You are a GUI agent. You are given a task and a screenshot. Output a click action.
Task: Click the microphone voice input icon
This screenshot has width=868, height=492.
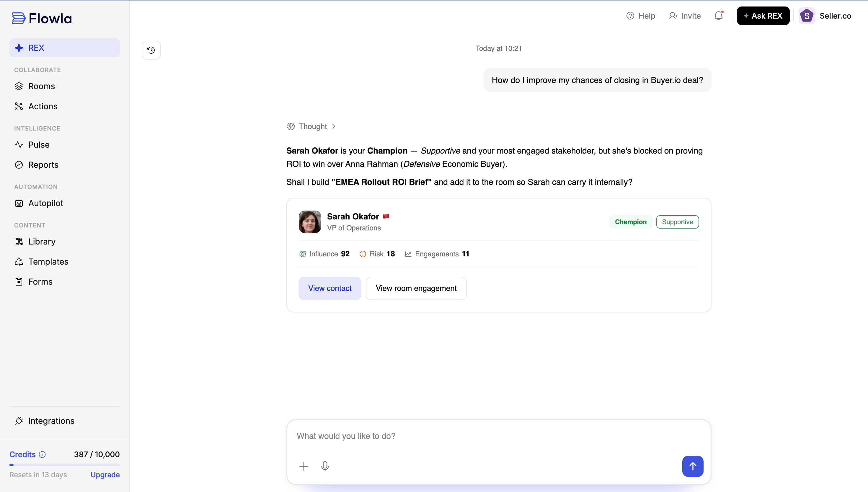[x=325, y=466]
